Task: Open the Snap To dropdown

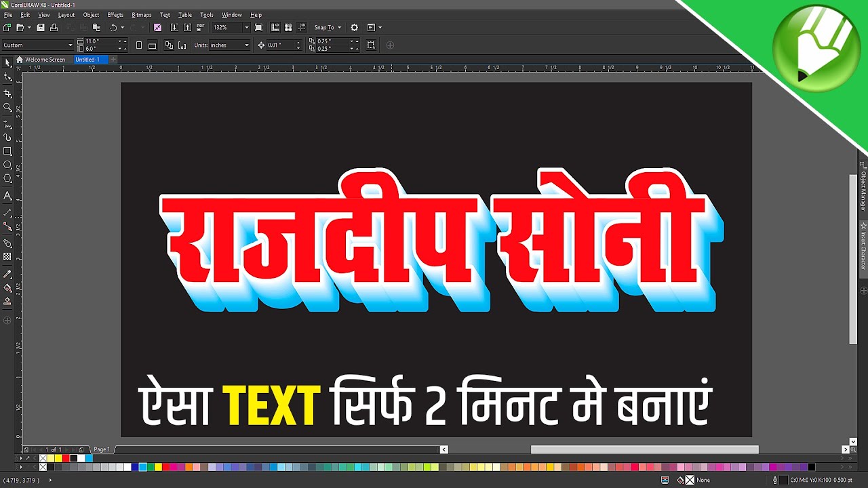Action: coord(328,28)
